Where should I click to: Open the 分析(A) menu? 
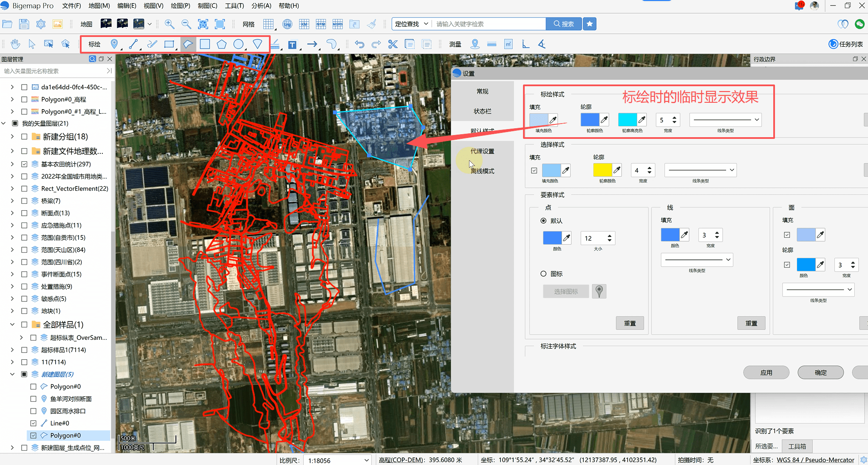point(261,6)
